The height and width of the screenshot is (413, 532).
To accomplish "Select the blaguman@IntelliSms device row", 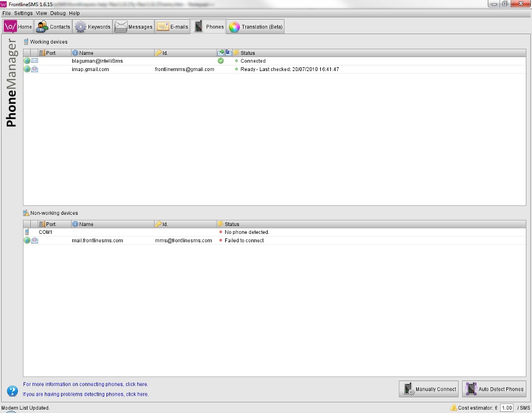I will point(274,61).
